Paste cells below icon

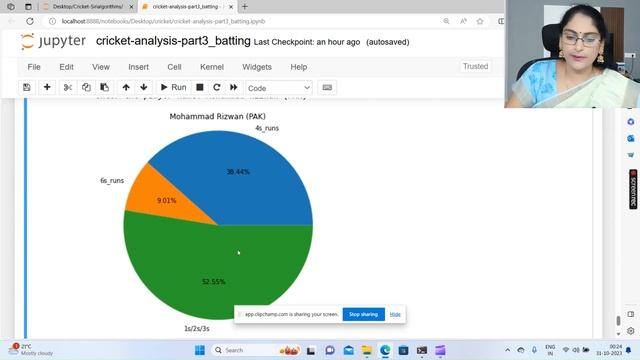tap(104, 87)
